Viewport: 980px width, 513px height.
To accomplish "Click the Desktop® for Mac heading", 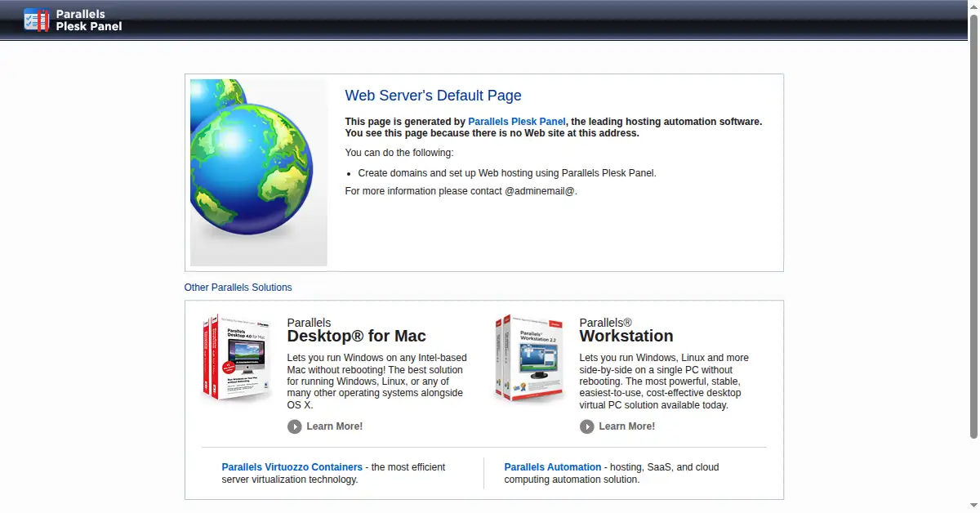I will 357,336.
